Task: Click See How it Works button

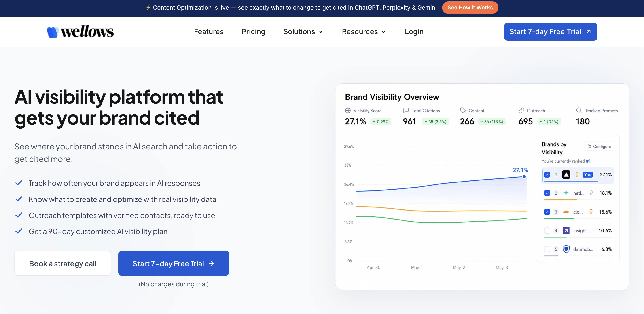Action: 470,8
